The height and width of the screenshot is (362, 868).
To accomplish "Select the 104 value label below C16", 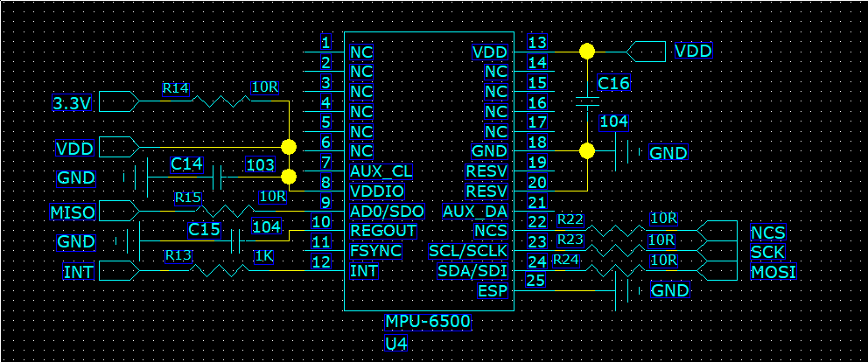I will coord(614,122).
